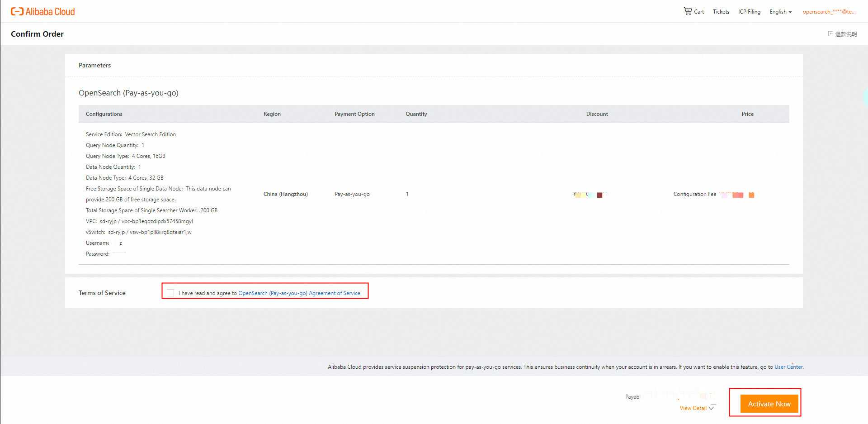868x424 pixels.
Task: Select the Username line
Action: coord(104,243)
